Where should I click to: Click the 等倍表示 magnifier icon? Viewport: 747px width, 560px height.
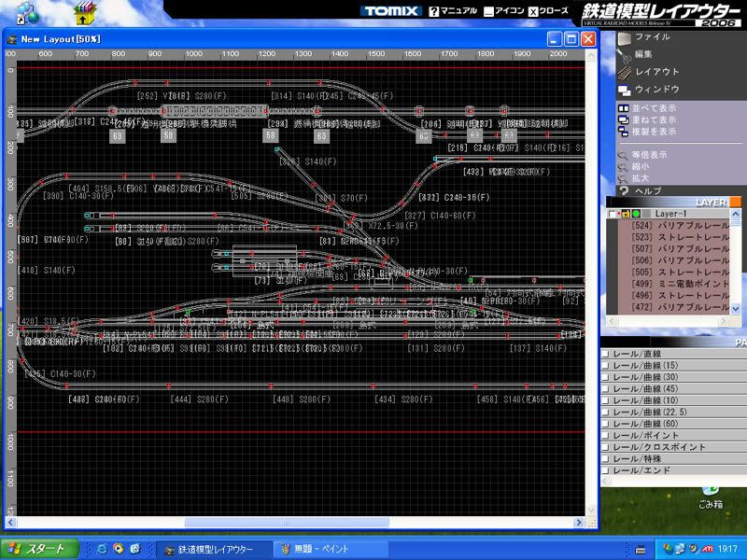click(623, 155)
